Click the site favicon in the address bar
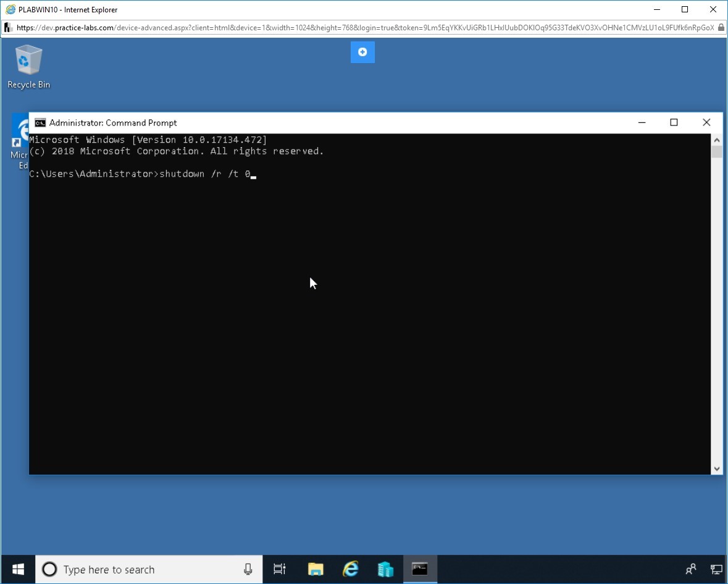Image resolution: width=728 pixels, height=584 pixels. 8,27
